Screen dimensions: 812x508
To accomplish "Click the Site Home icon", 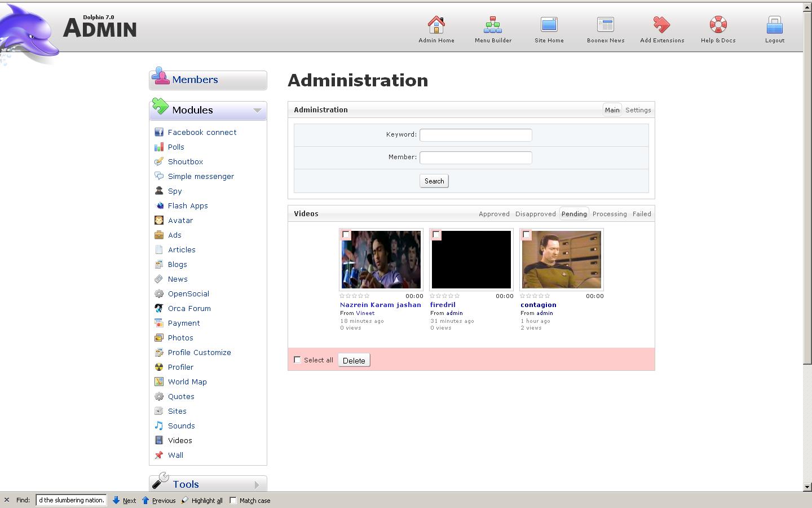I will 549,25.
